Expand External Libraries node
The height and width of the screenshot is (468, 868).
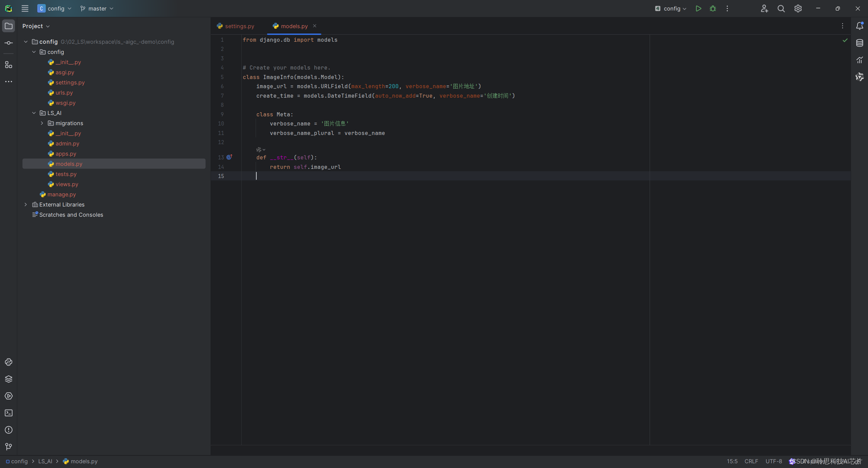pyautogui.click(x=26, y=204)
